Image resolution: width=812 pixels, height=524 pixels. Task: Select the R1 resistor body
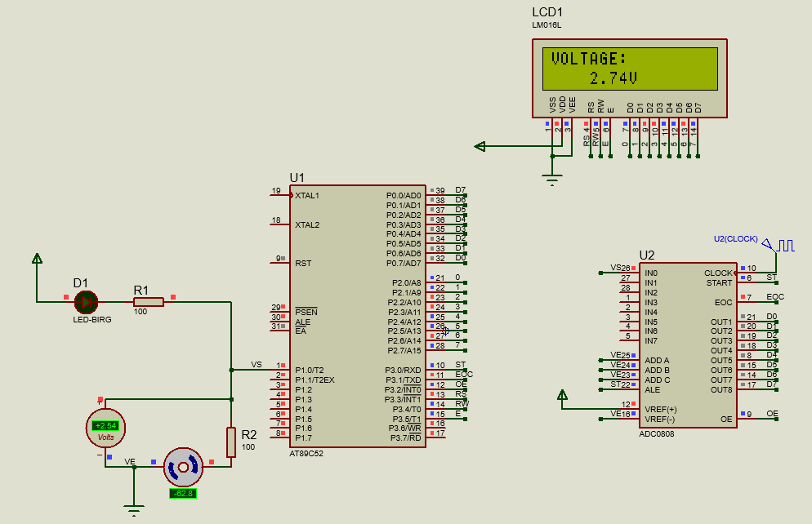[149, 302]
